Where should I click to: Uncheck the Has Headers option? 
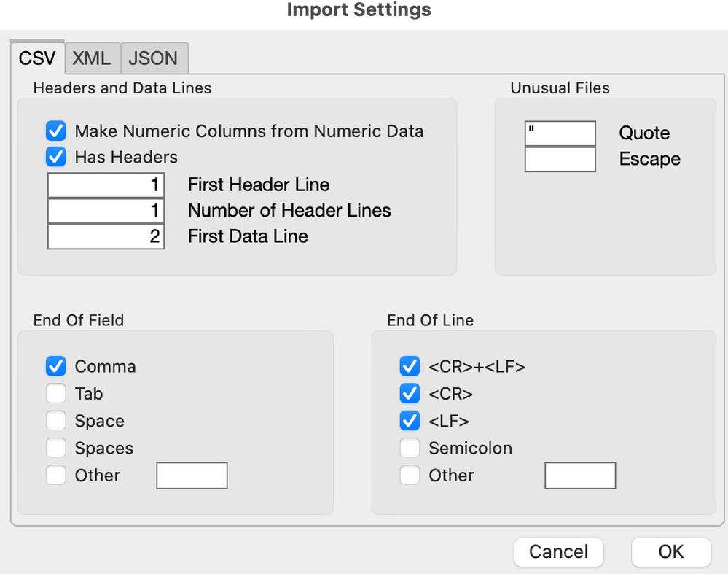tap(56, 157)
